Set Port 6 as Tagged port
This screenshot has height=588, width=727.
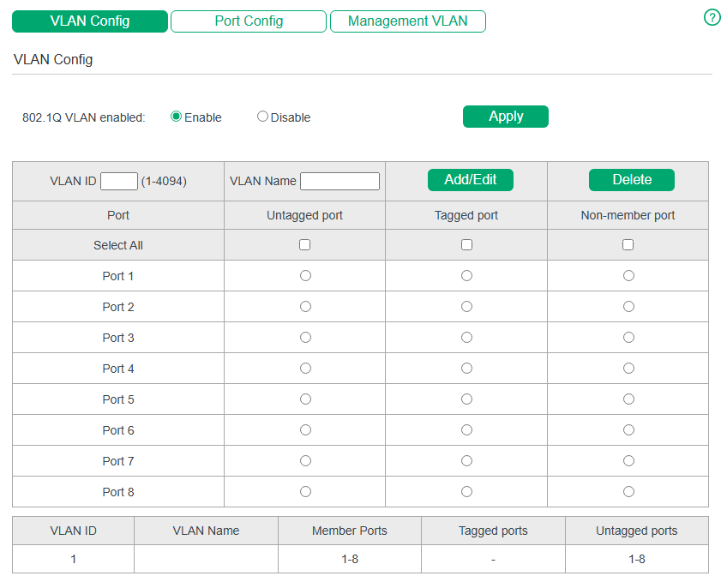467,430
